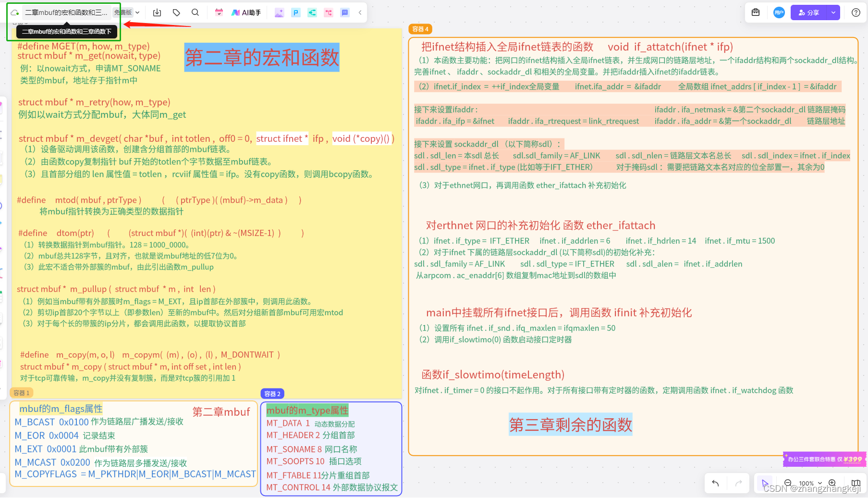The image size is (868, 498).
Task: Click the blue 用户 avatar
Action: pos(779,12)
